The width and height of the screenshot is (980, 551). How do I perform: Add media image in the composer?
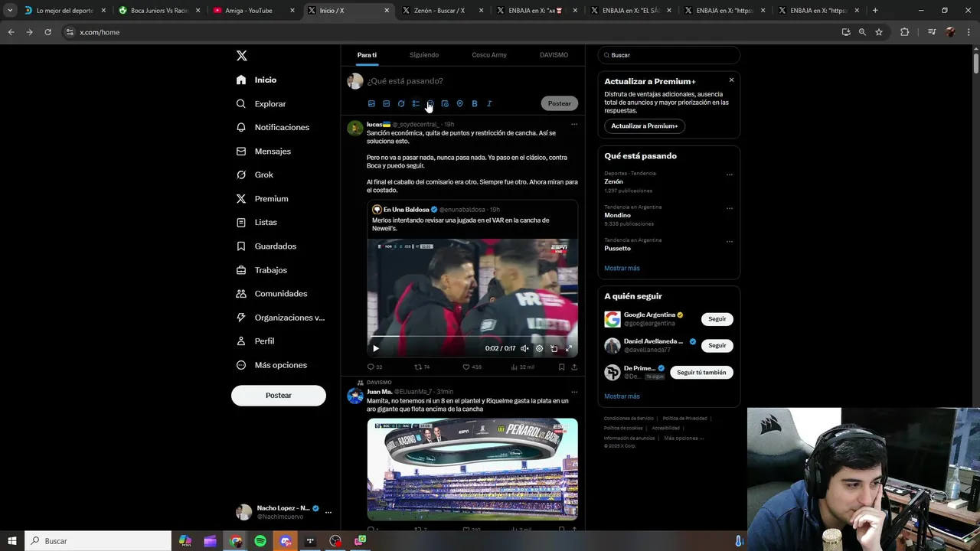tap(371, 103)
